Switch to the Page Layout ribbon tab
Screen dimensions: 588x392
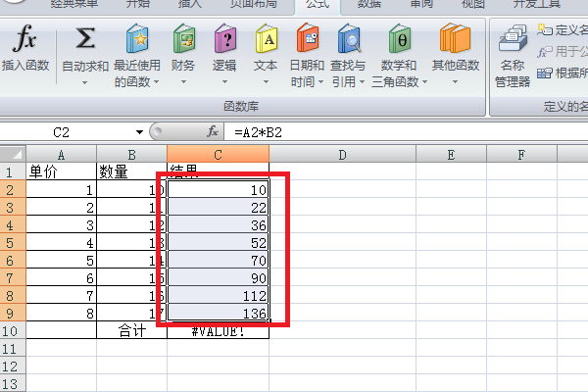coord(254,5)
